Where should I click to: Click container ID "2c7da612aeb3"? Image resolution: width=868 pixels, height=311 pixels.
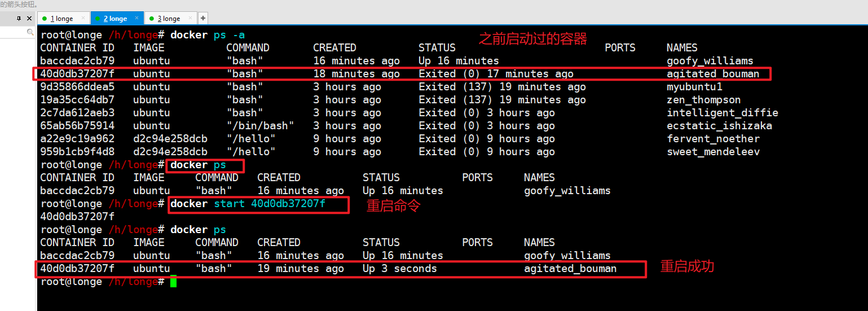coord(77,113)
